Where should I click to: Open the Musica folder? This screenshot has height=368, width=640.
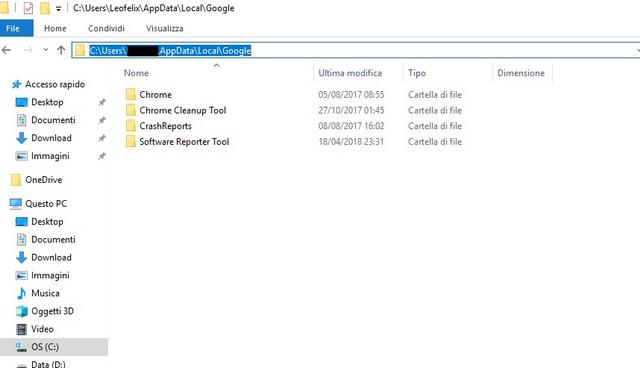(x=45, y=293)
